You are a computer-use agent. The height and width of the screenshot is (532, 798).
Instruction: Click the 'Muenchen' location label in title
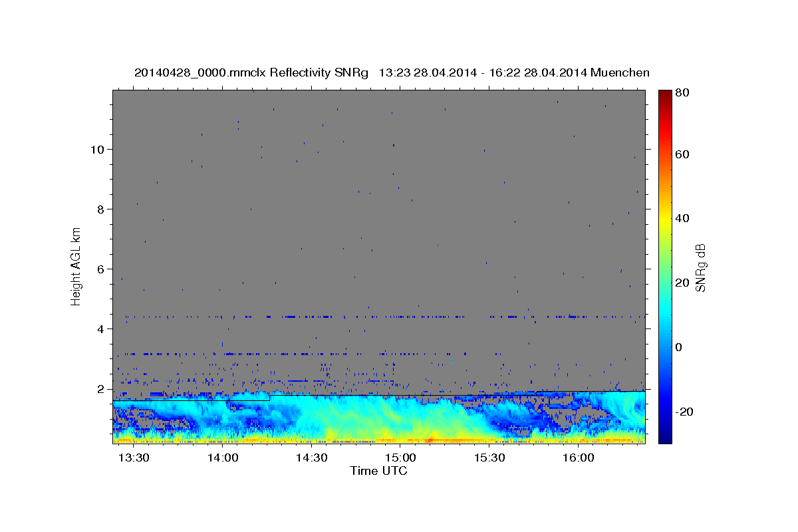620,73
